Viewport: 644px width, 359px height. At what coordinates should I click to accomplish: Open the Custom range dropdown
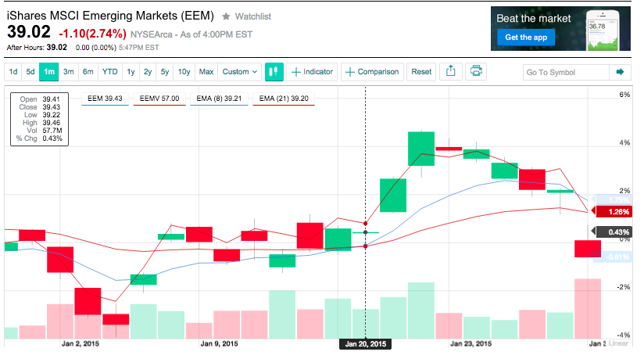tap(239, 71)
